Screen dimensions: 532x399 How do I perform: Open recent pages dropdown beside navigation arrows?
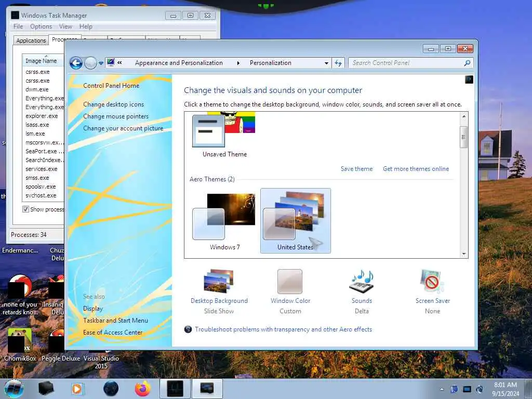(101, 63)
